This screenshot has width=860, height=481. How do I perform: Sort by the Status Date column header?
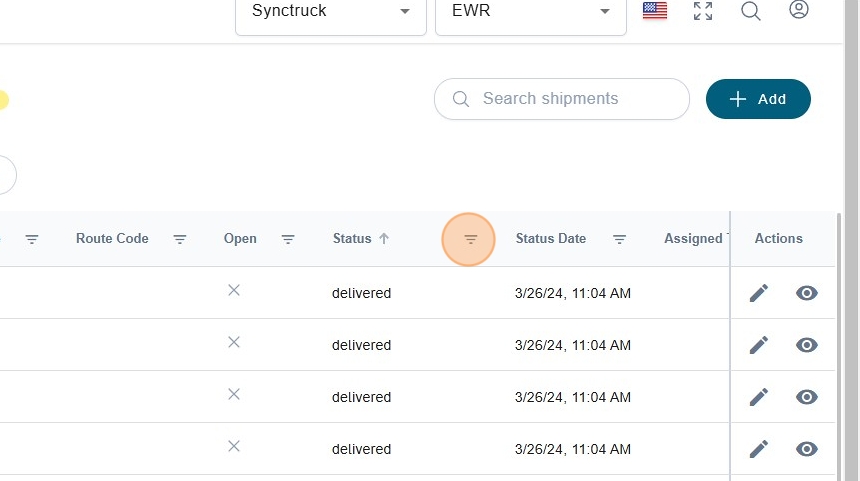coord(551,239)
